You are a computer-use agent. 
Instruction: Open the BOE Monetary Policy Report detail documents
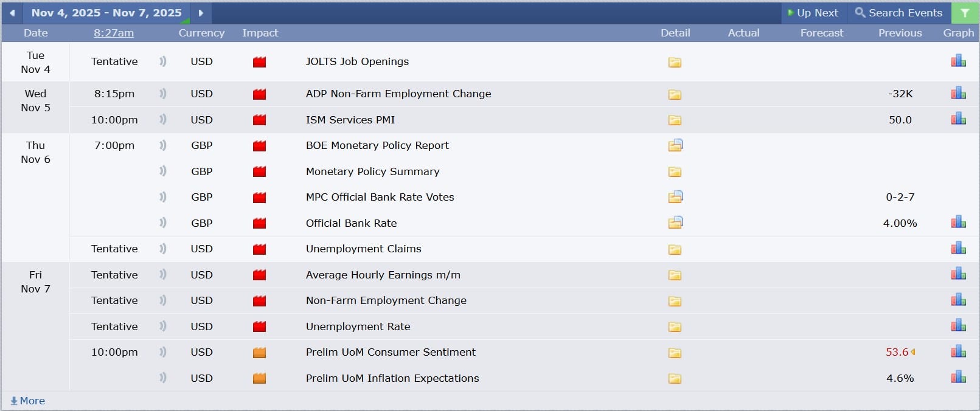coord(675,145)
